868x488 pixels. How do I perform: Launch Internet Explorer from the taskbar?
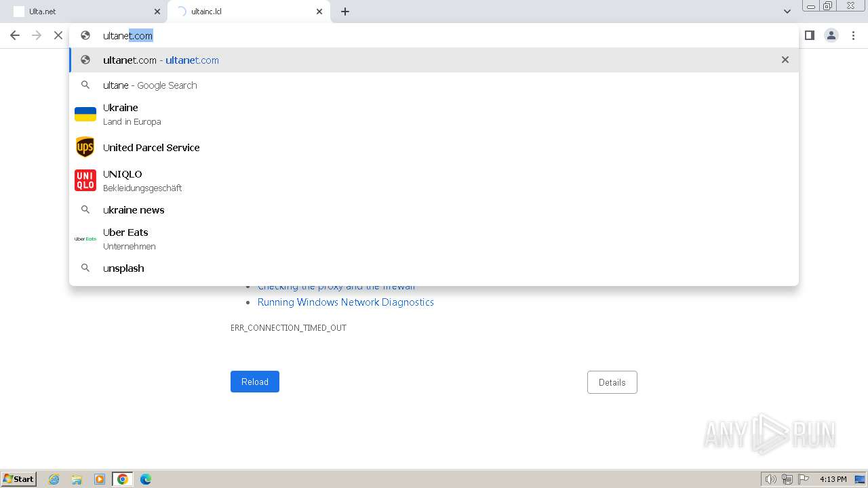point(54,479)
